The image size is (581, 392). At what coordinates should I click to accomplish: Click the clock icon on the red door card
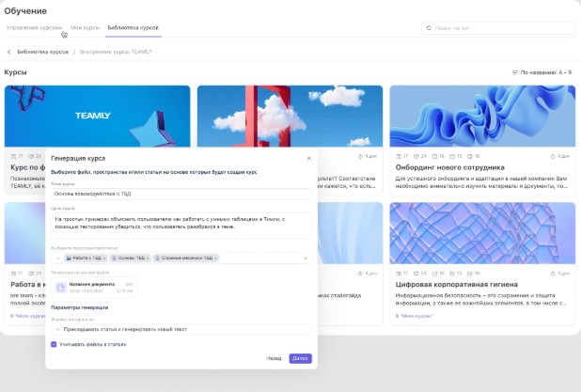click(x=360, y=156)
